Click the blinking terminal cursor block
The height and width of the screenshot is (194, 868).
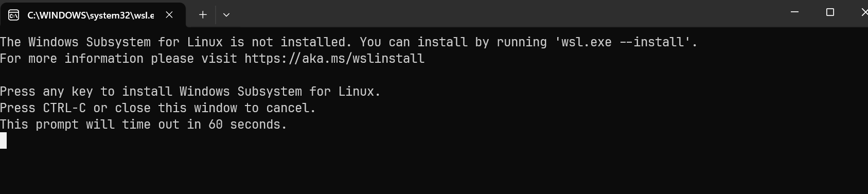[x=3, y=140]
